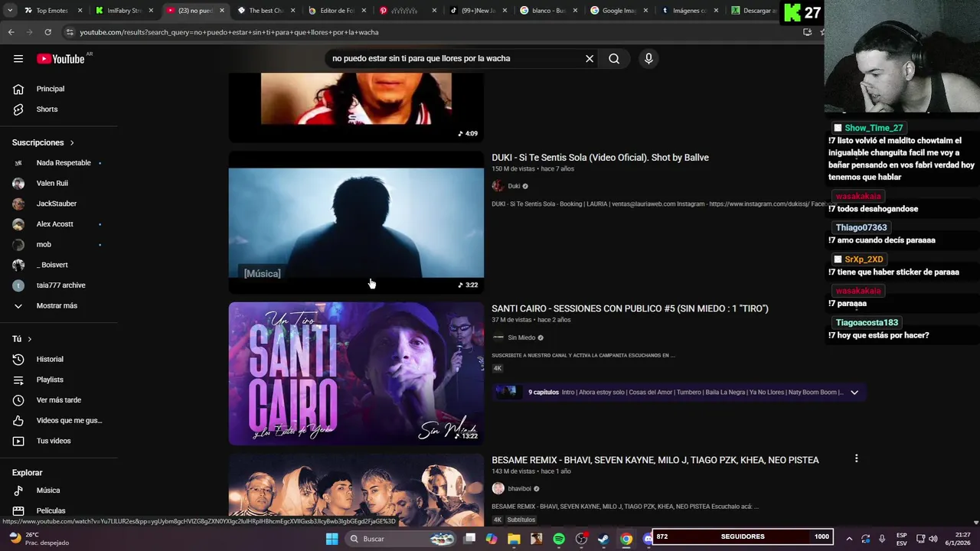Open bhaviboi channel avatar
Viewport: 980px width, 551px height.
click(x=498, y=488)
